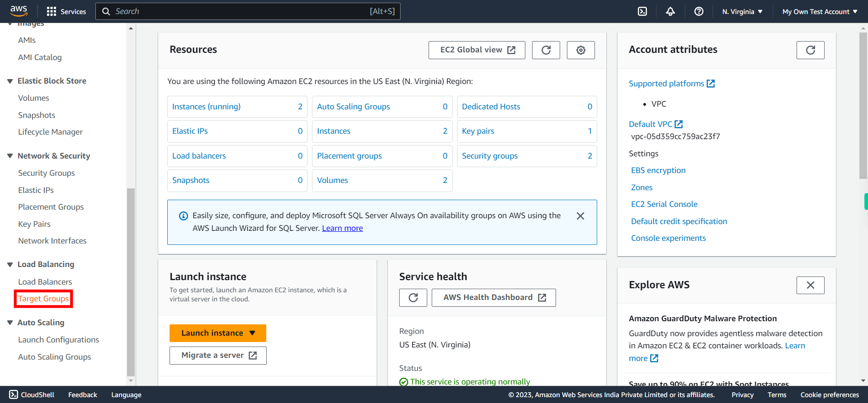The width and height of the screenshot is (868, 403).
Task: Open Elastic IPs in the sidebar
Action: 36,190
